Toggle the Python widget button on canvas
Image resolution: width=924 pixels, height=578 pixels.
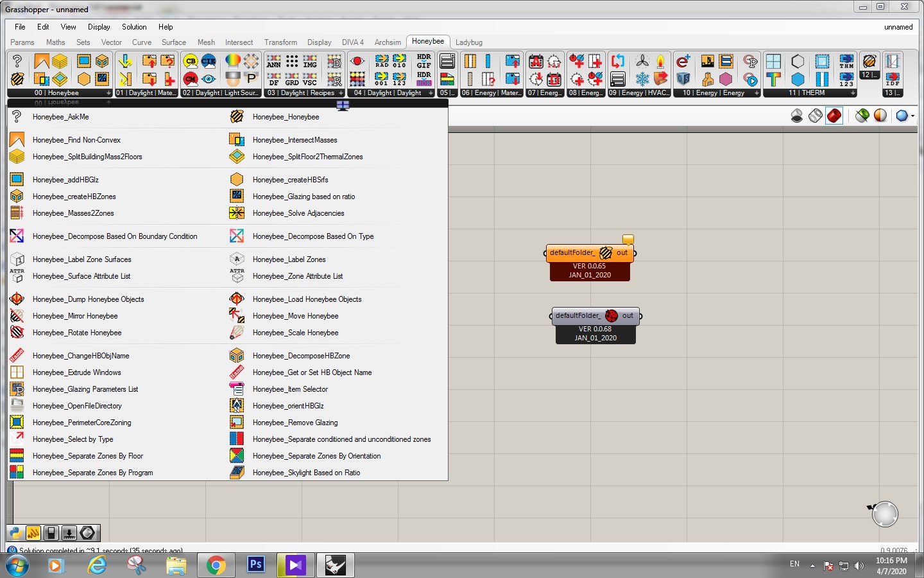click(x=15, y=532)
